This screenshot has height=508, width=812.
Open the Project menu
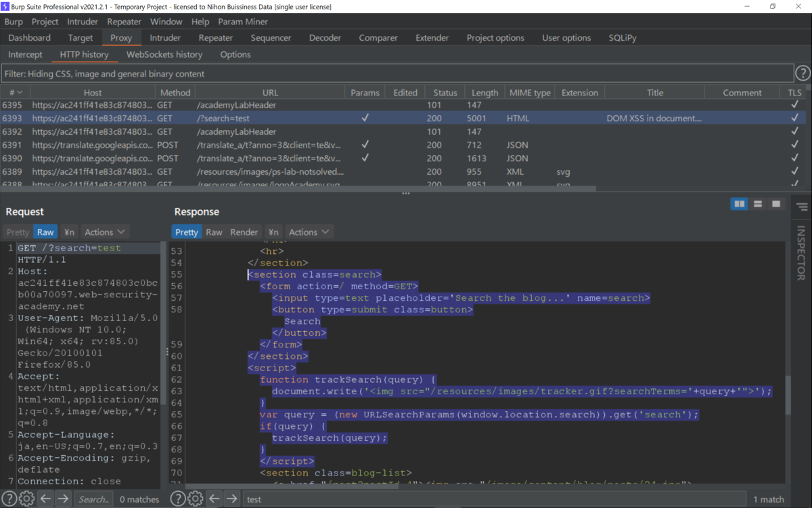click(45, 21)
